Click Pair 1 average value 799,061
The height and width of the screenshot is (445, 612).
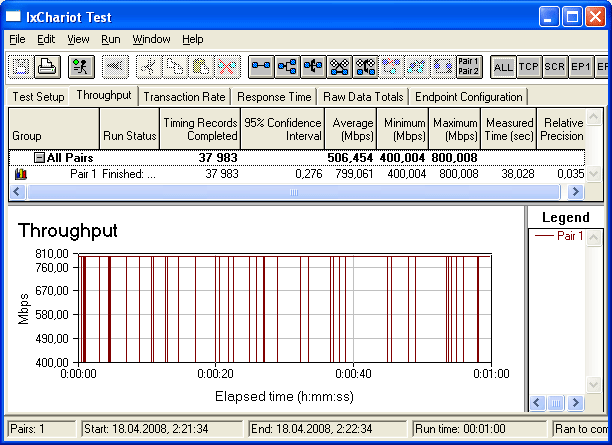pos(354,174)
